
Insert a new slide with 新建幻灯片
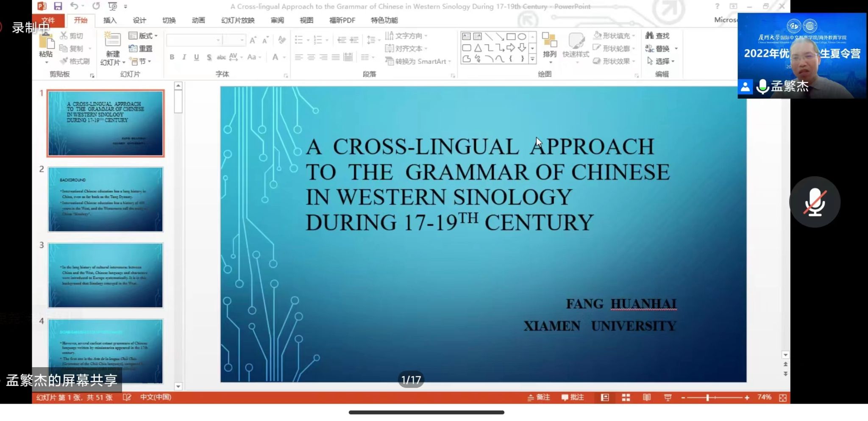112,42
